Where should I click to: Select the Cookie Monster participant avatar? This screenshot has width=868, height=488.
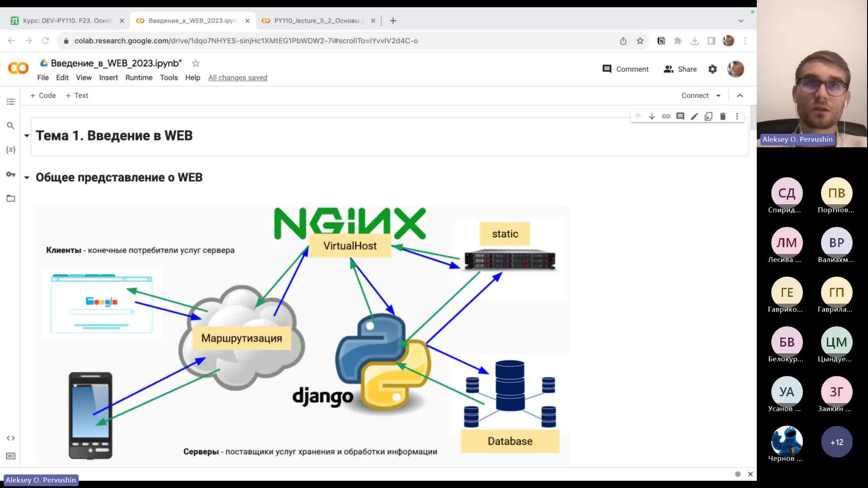tap(787, 441)
